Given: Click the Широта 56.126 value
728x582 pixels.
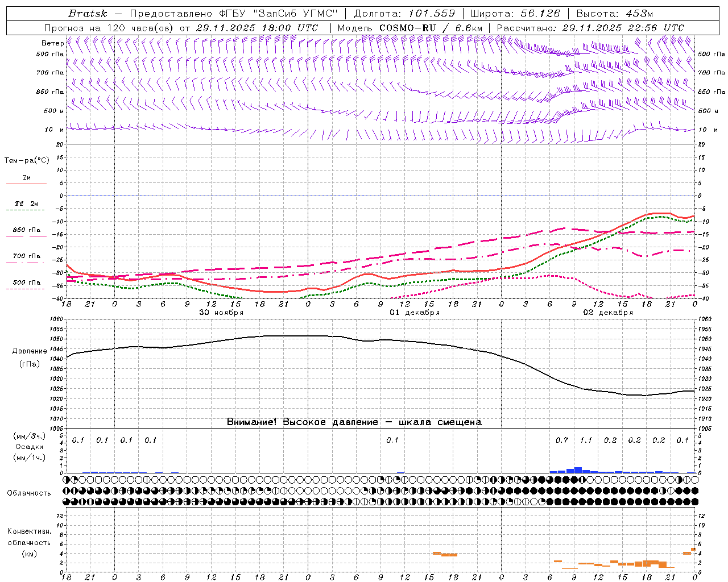Looking at the screenshot, I should pos(540,14).
